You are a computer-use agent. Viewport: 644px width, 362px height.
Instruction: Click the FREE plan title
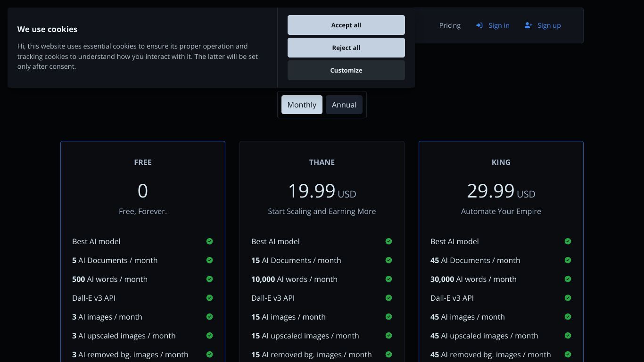pyautogui.click(x=143, y=162)
